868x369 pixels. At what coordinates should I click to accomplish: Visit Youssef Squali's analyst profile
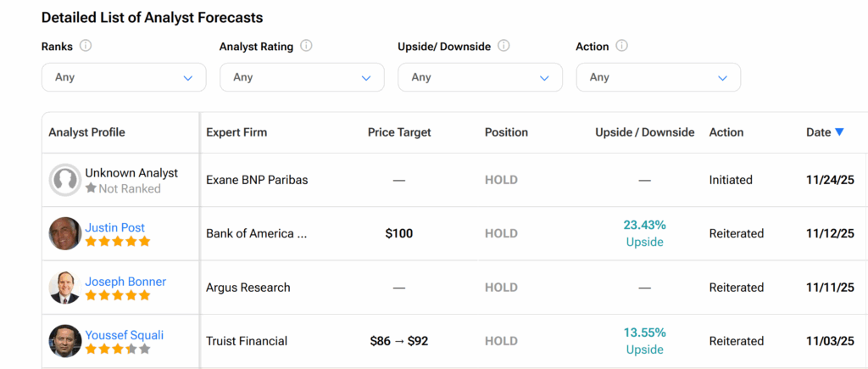tap(124, 335)
